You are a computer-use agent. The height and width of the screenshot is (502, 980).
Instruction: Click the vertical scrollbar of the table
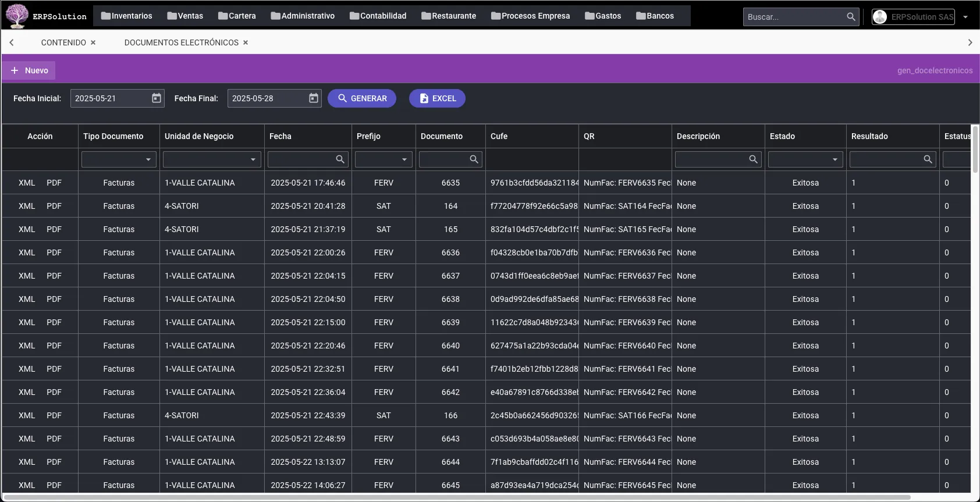tap(975, 149)
